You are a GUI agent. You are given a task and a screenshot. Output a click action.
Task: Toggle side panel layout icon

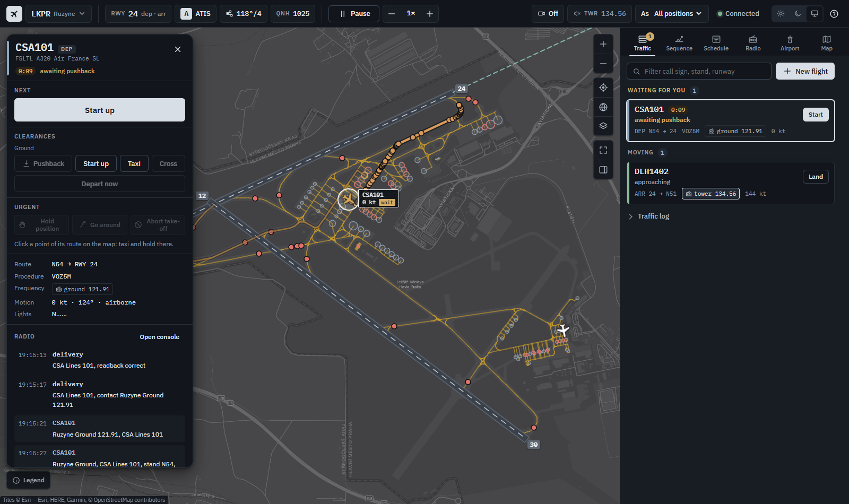(x=603, y=170)
